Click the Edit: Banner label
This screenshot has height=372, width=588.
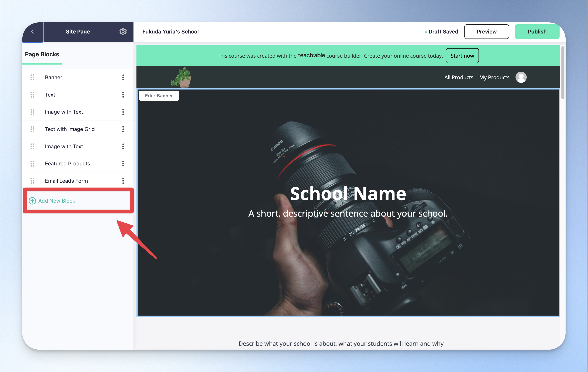pyautogui.click(x=159, y=96)
